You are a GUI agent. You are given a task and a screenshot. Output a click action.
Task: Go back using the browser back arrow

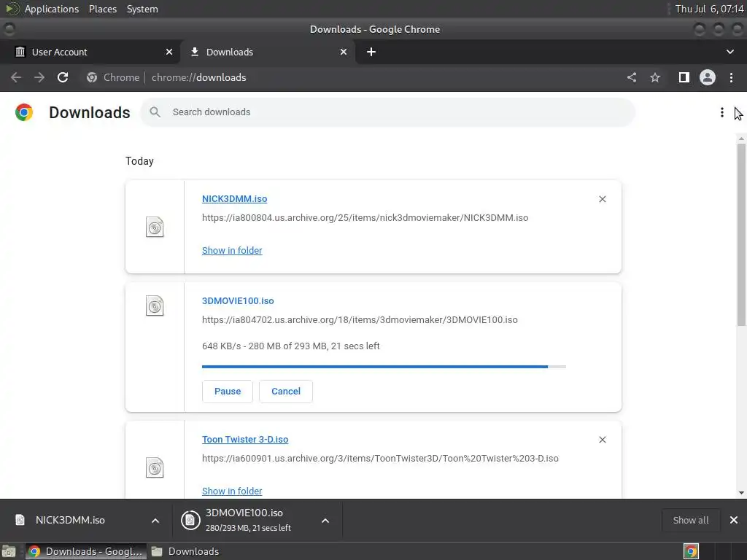[16, 77]
